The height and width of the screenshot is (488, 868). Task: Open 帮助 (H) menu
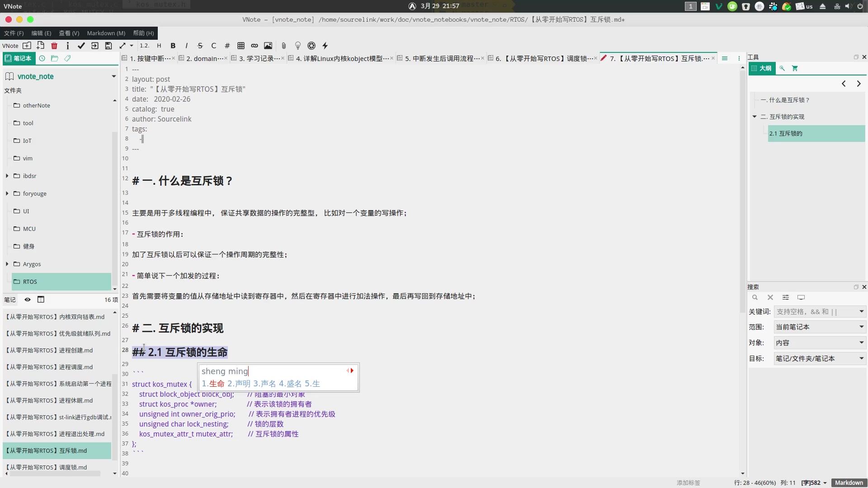[x=143, y=33]
